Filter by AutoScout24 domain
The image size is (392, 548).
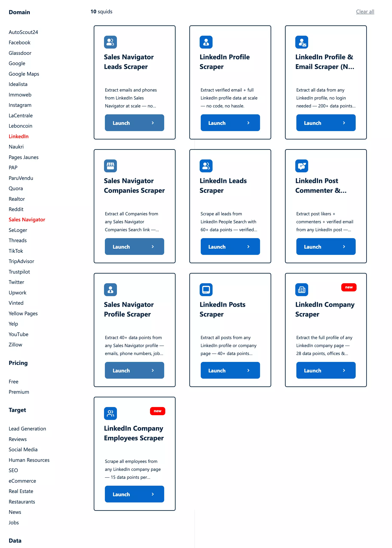[23, 32]
